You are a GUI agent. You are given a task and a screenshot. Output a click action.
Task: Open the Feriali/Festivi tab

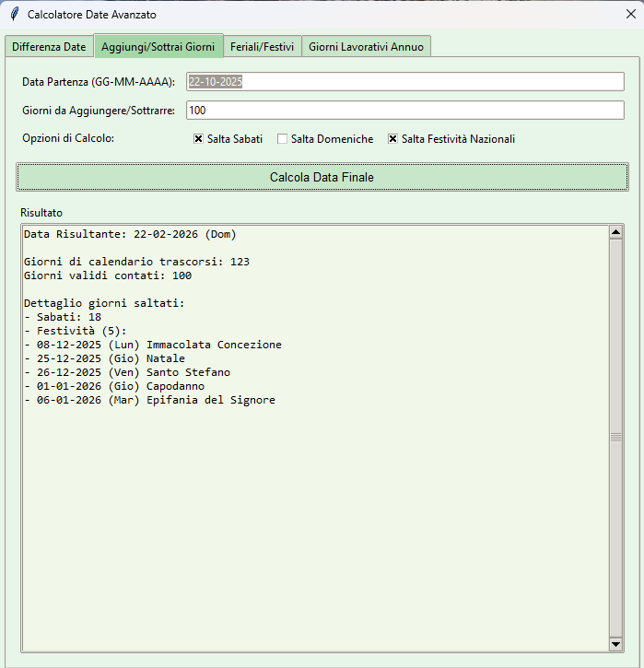262,47
